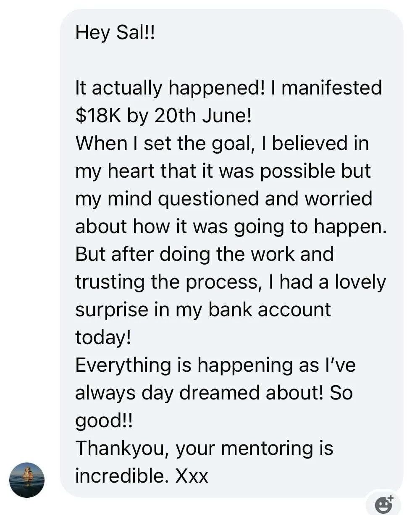
Task: Click the add emoji reaction icon
Action: [x=383, y=504]
